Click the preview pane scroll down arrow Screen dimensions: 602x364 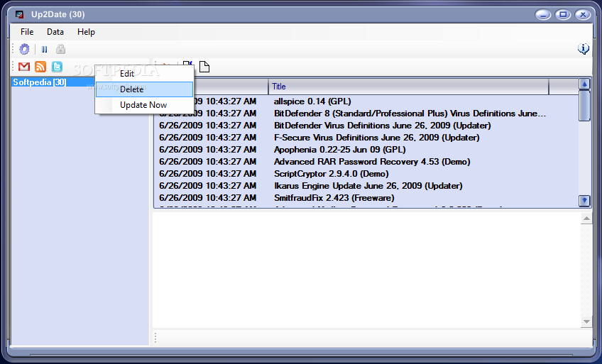(x=586, y=321)
